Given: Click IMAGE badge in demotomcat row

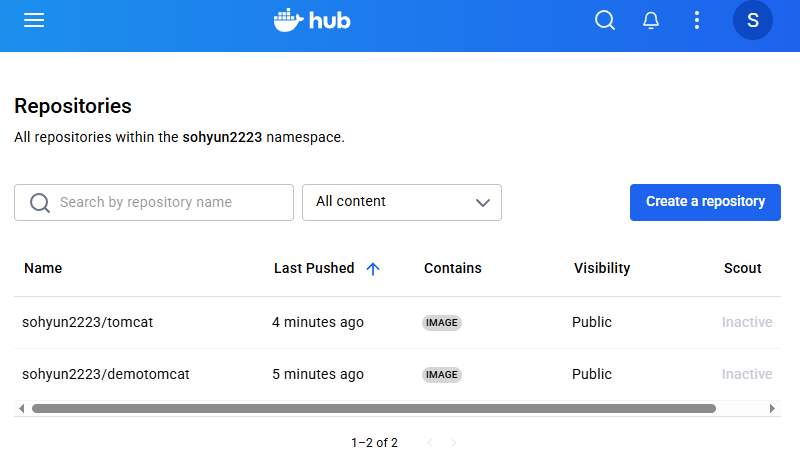Looking at the screenshot, I should (442, 375).
